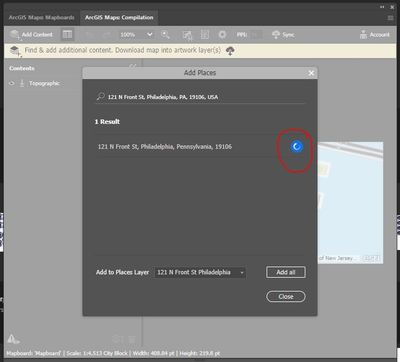Screen dimensions: 400x362
Task: Close Add Places dialog with X
Action: [x=311, y=73]
